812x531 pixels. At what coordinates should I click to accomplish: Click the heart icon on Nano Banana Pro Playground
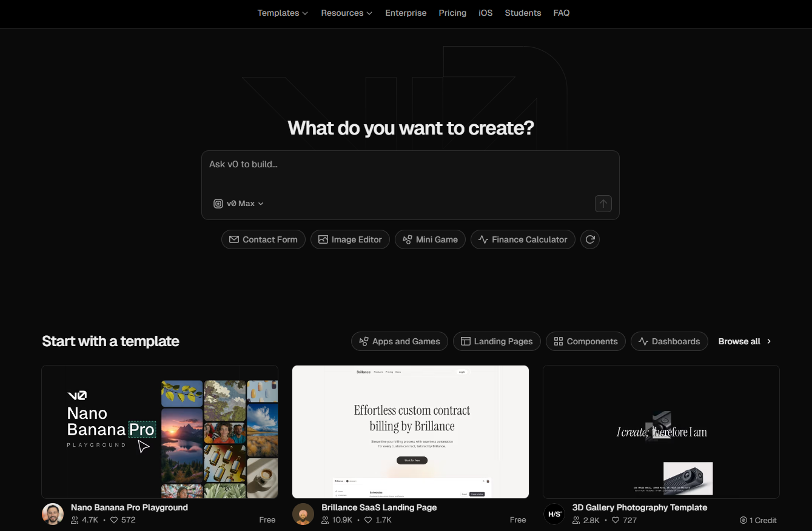click(x=114, y=520)
